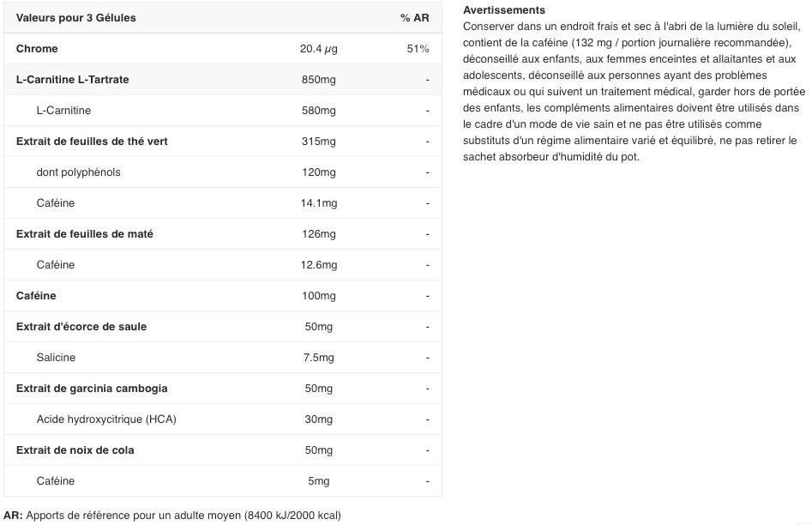This screenshot has width=812, height=525.
Task: Click the "Valeurs pour 3 Gélules" table header
Action: coord(75,18)
